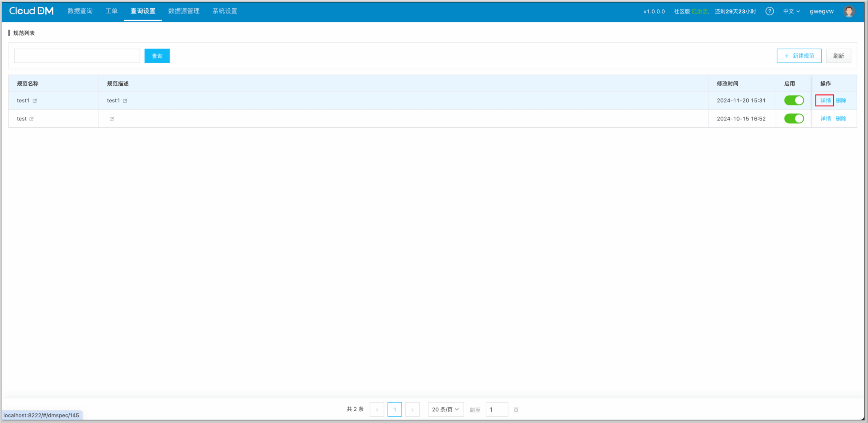Toggle off the test rule switch
Viewport: 868px width, 423px height.
pyautogui.click(x=794, y=119)
